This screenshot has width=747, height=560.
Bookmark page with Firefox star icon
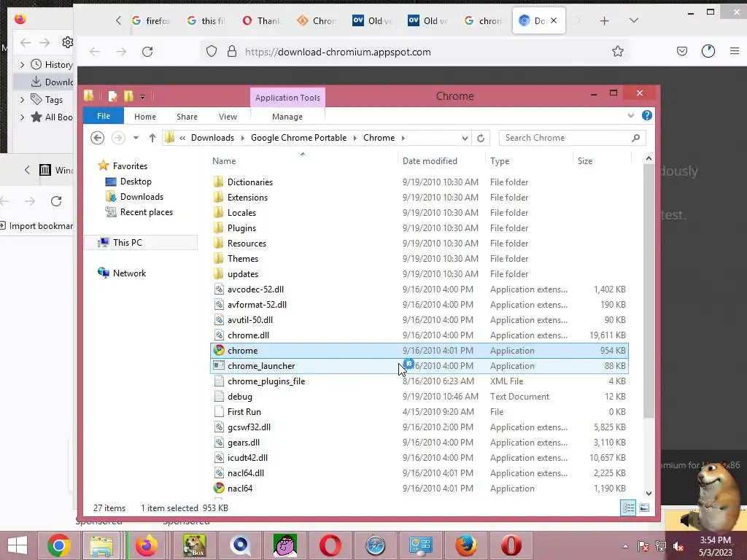[x=617, y=52]
